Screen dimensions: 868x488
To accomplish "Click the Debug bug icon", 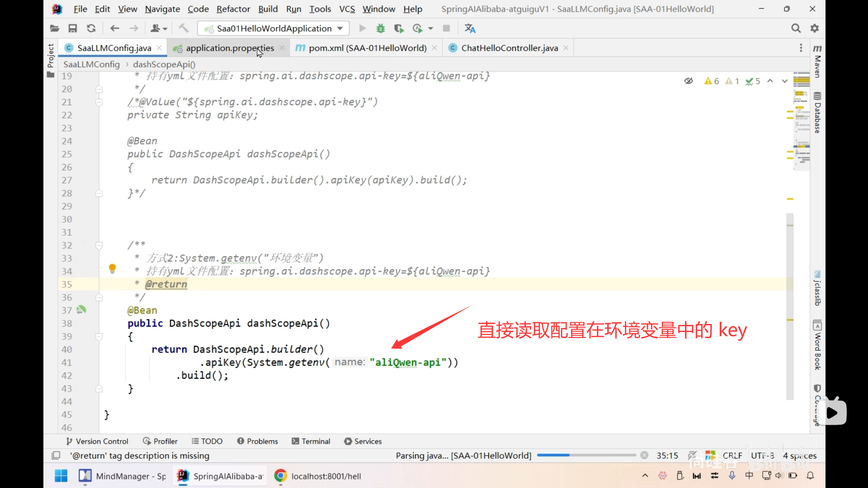I will click(381, 28).
